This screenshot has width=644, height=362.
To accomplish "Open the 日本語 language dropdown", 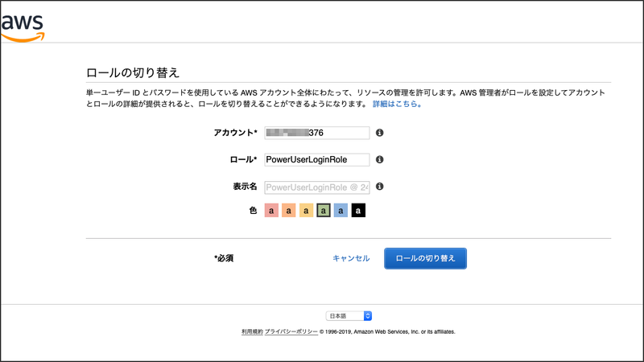I will [349, 316].
